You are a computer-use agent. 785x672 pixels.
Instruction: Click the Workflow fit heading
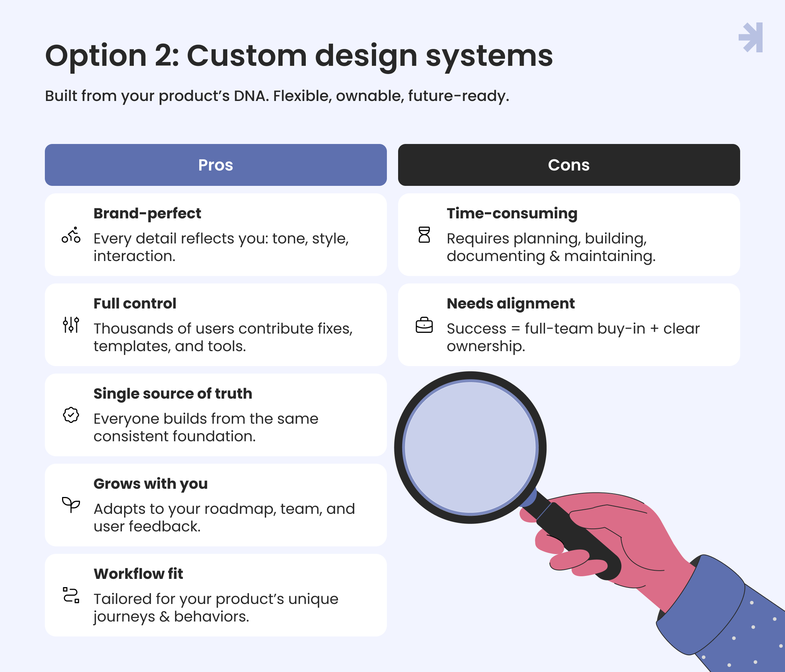pos(138,574)
